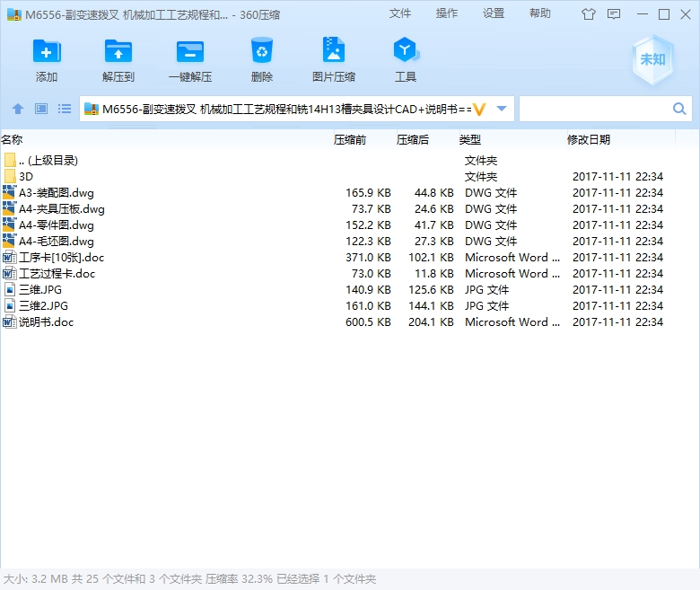
Task: Open the 设置 (Settings) menu
Action: click(x=494, y=13)
